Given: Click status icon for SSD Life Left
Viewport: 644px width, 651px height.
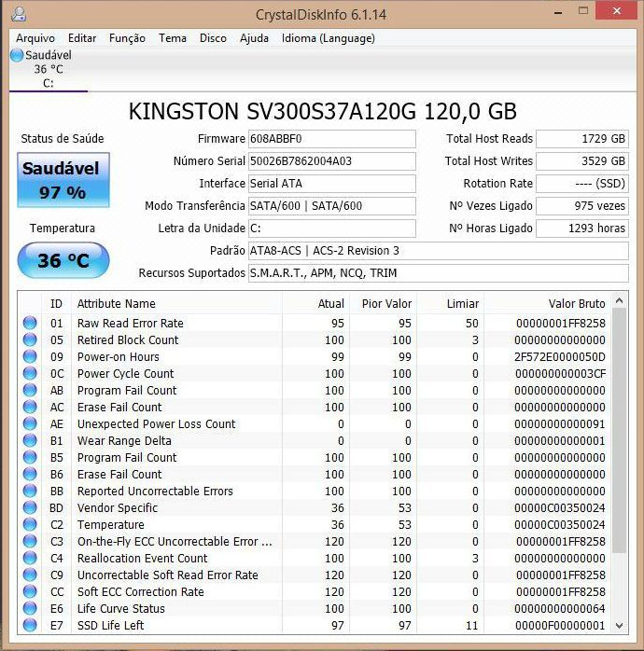Looking at the screenshot, I should click(30, 625).
